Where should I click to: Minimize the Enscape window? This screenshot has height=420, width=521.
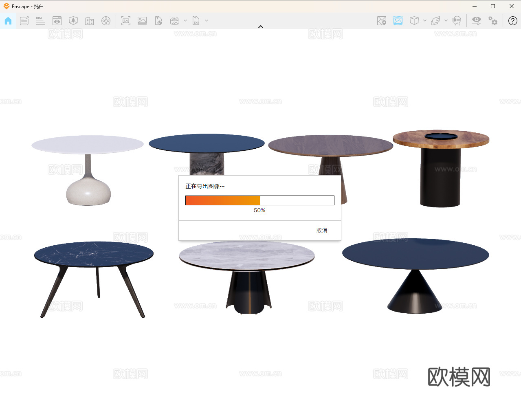475,6
